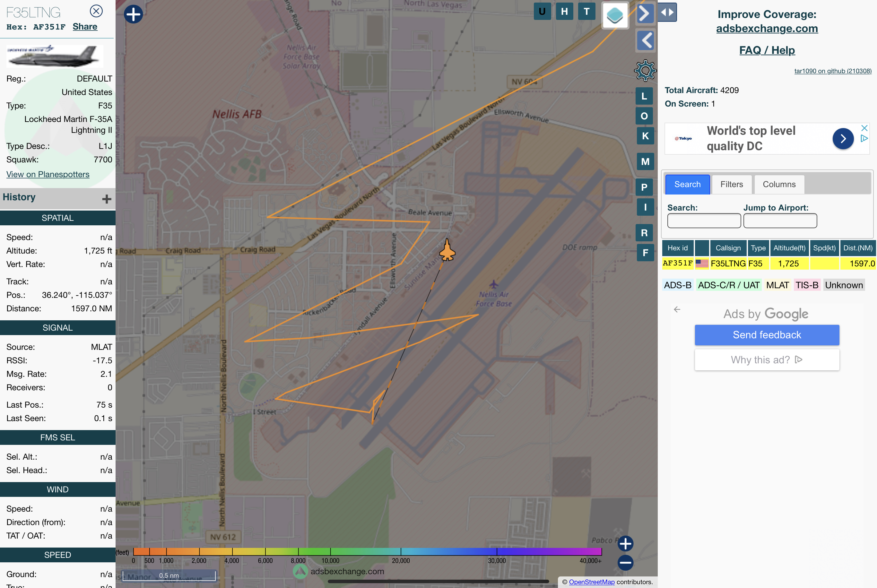This screenshot has height=588, width=877.
Task: Click the Nellis Air Force Base airport marker
Action: [493, 284]
